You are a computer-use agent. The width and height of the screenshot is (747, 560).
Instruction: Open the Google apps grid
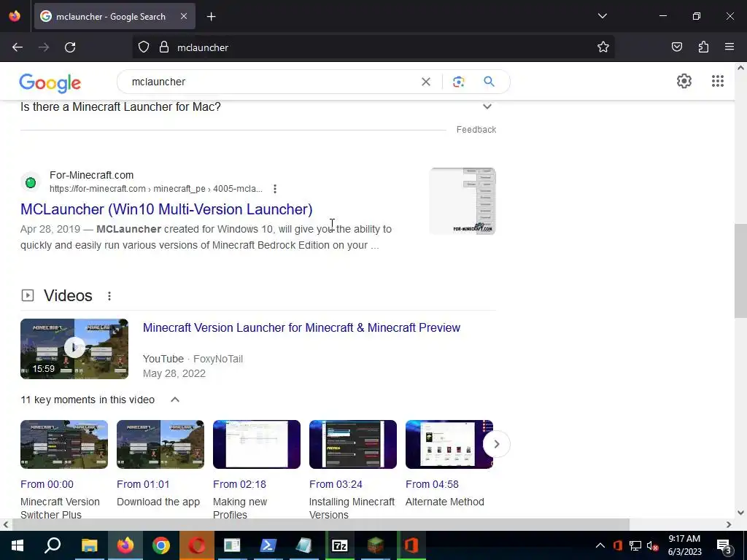[x=718, y=81]
